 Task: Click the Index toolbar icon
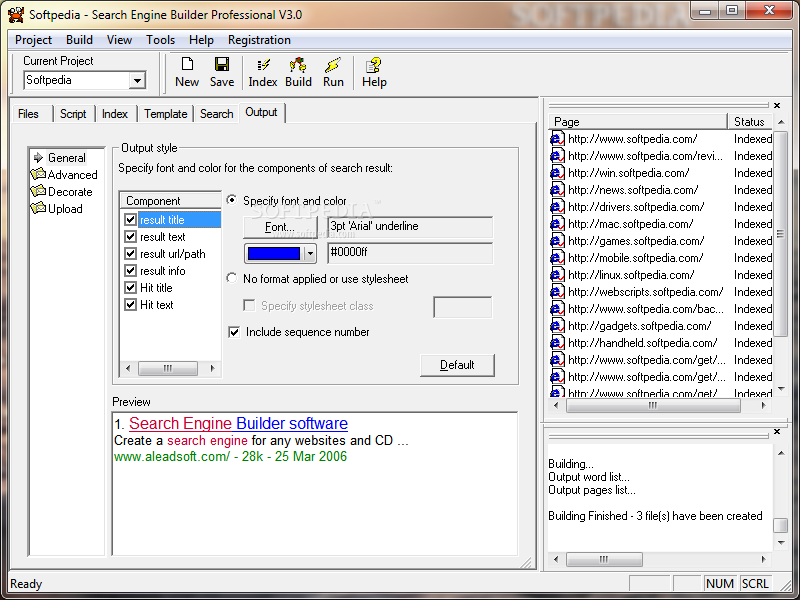(263, 65)
